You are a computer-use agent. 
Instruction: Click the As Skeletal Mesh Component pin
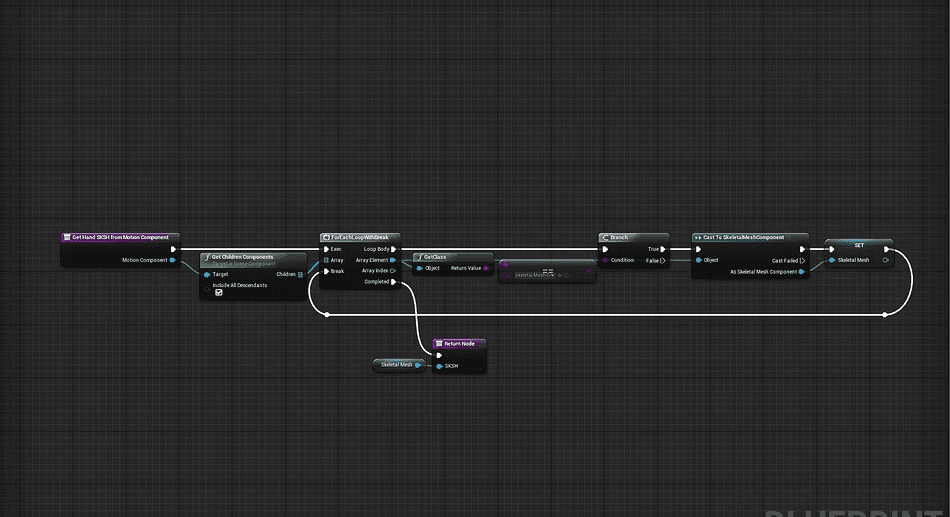(x=802, y=272)
